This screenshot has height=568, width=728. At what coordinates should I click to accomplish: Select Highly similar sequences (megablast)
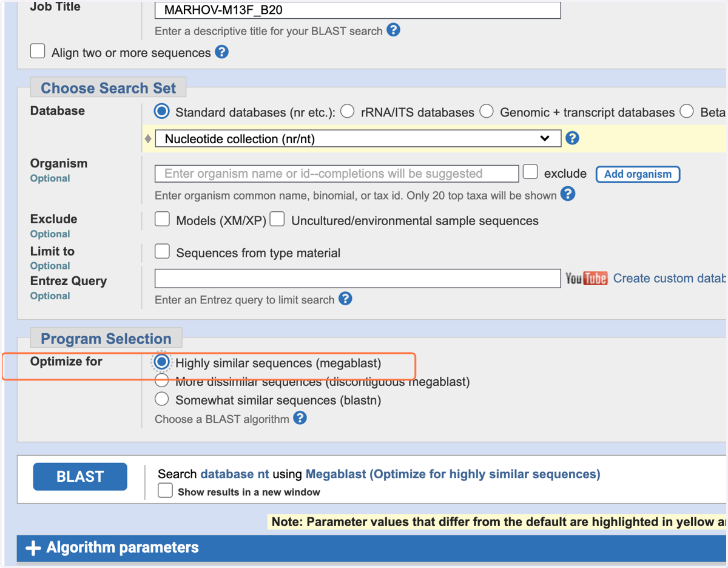click(x=161, y=362)
